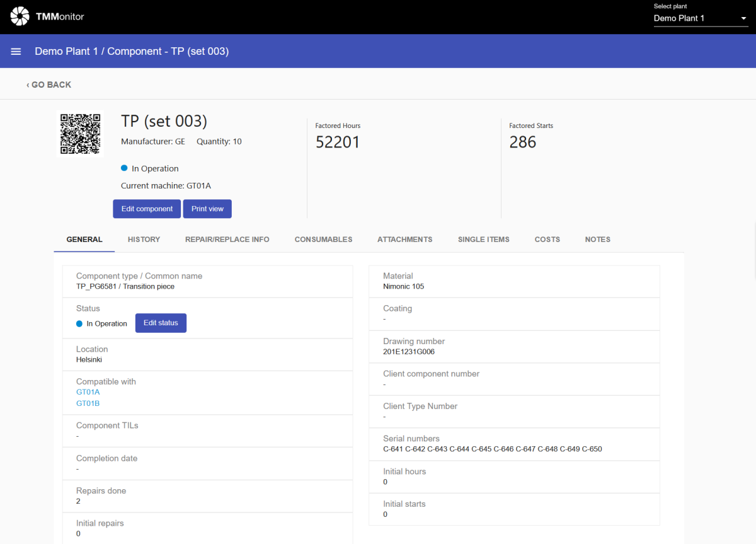The height and width of the screenshot is (544, 756).
Task: Open the Notes tab
Action: (x=597, y=240)
